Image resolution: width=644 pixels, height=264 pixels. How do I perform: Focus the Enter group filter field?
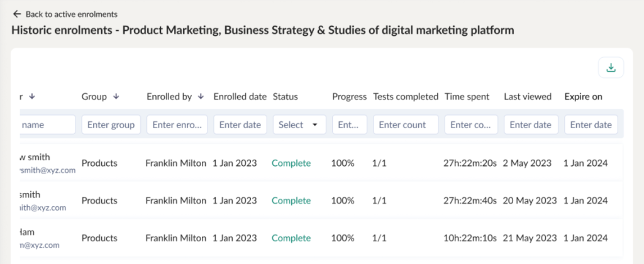111,124
